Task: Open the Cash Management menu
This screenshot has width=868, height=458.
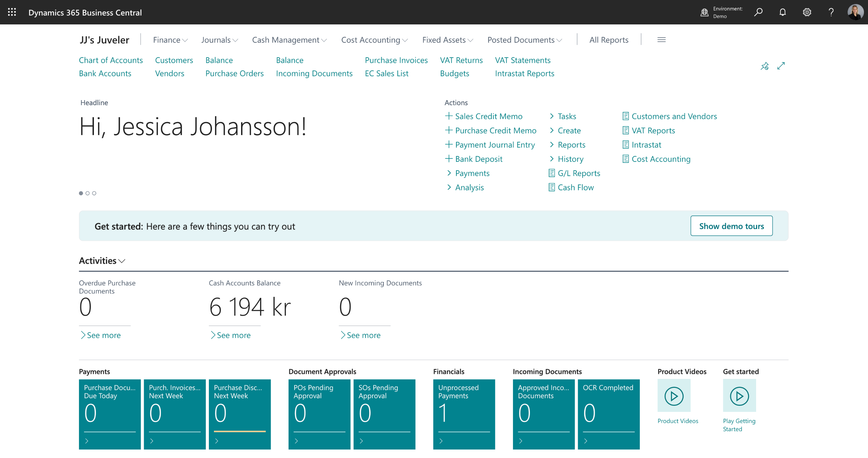Action: 289,40
